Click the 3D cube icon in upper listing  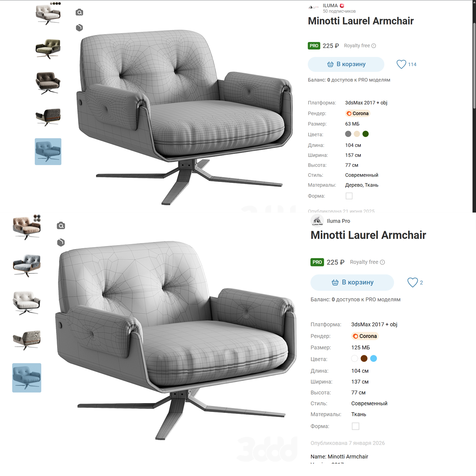(x=79, y=28)
